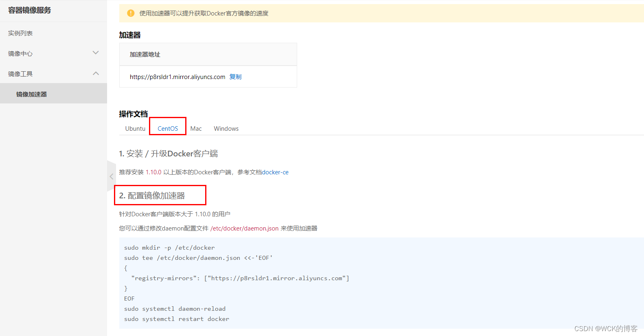
Task: Switch to the Ubuntu tab
Action: point(135,128)
